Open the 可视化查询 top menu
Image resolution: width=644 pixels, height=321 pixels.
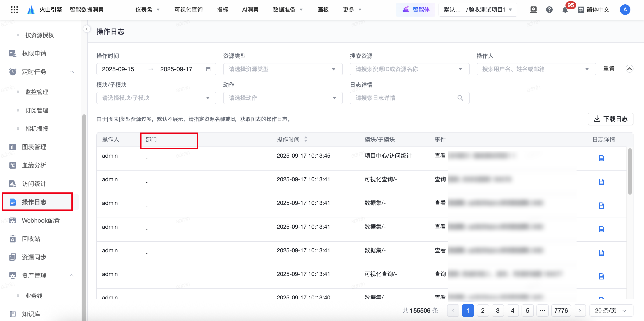pyautogui.click(x=189, y=10)
